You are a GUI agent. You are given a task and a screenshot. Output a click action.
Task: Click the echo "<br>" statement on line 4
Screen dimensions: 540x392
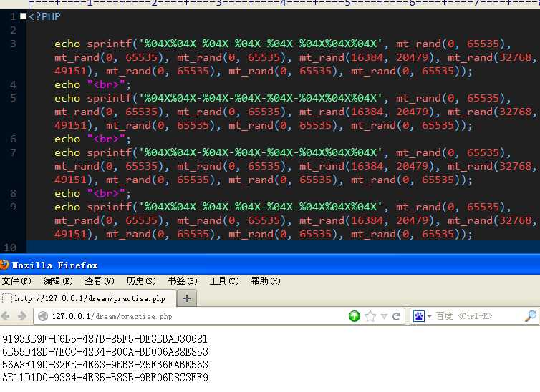click(x=92, y=84)
